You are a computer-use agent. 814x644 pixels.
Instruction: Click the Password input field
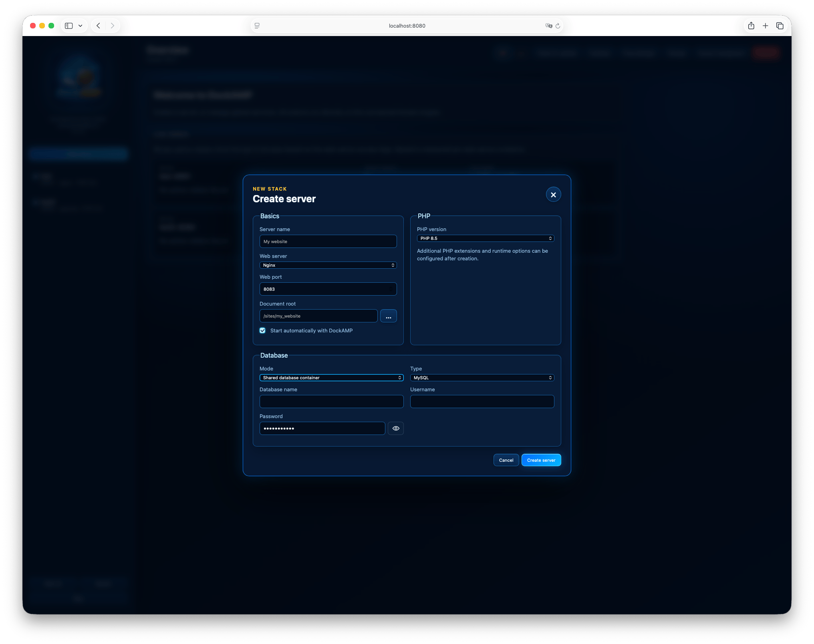click(322, 429)
